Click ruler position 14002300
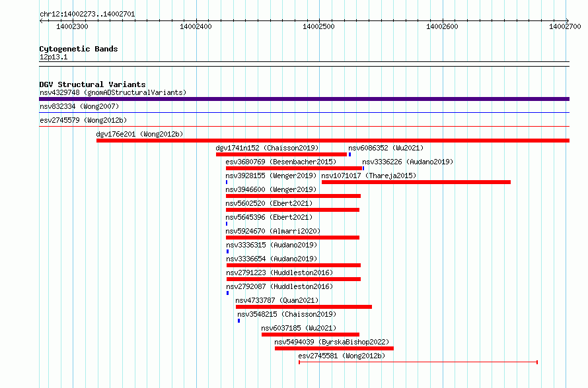This screenshot has width=588, height=388. click(x=73, y=26)
